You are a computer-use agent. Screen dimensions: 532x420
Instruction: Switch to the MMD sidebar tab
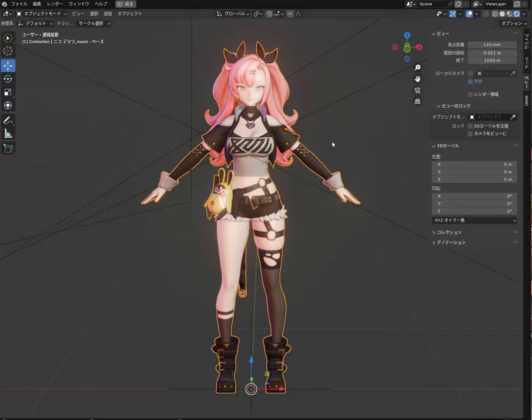point(526,101)
